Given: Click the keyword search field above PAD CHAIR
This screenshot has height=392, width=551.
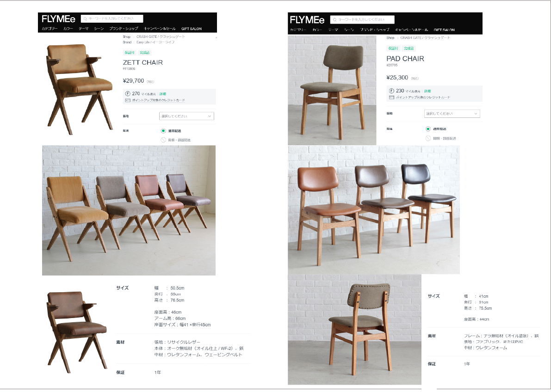Looking at the screenshot, I should [362, 20].
